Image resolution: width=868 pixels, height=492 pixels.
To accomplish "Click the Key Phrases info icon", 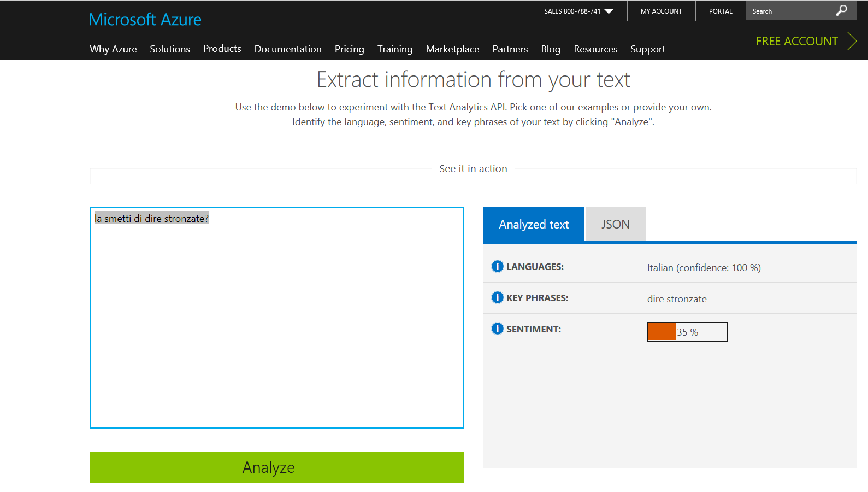I will [497, 297].
